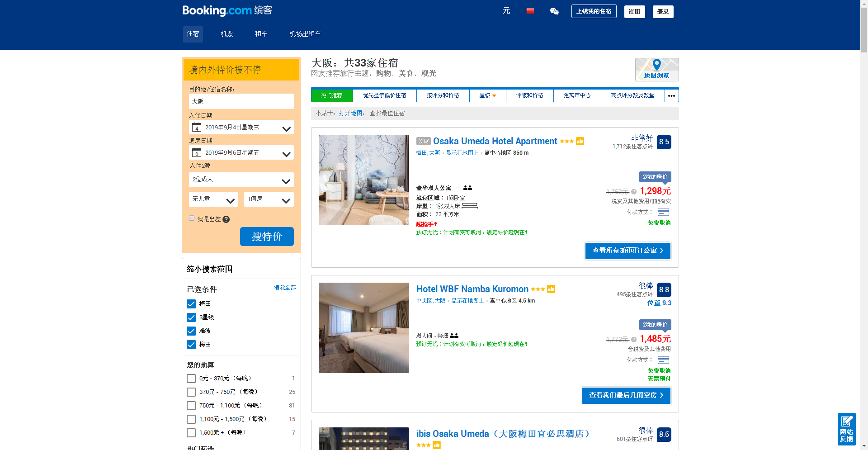This screenshot has height=450, width=868.
Task: Open the 住宿 stays nav item
Action: (193, 34)
